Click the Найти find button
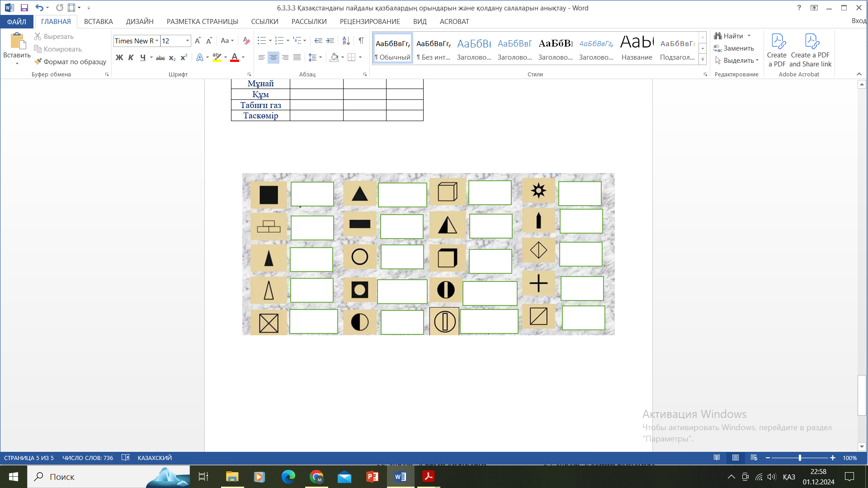This screenshot has height=488, width=868. [x=729, y=36]
